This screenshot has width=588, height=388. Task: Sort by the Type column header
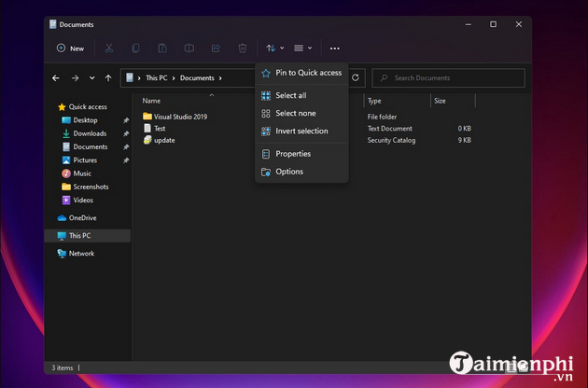click(x=374, y=101)
